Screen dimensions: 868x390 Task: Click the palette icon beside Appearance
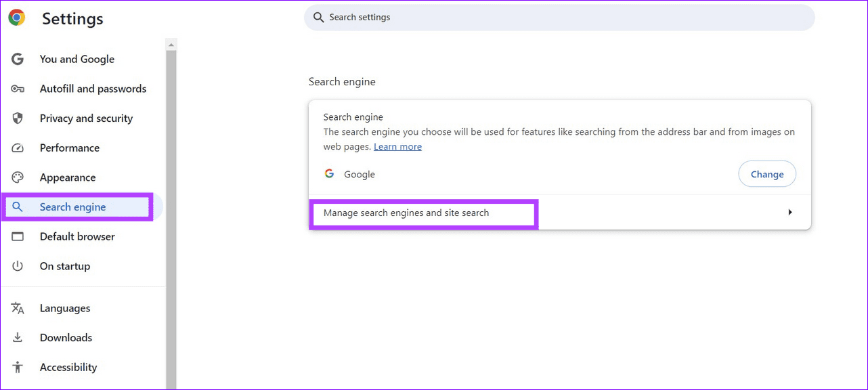[18, 177]
